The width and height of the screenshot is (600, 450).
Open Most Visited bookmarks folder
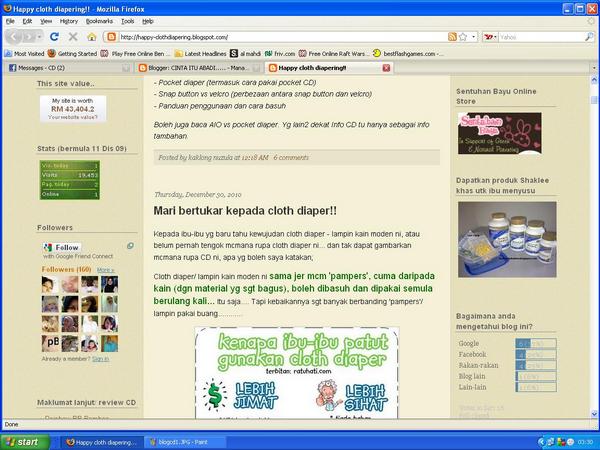click(x=24, y=54)
